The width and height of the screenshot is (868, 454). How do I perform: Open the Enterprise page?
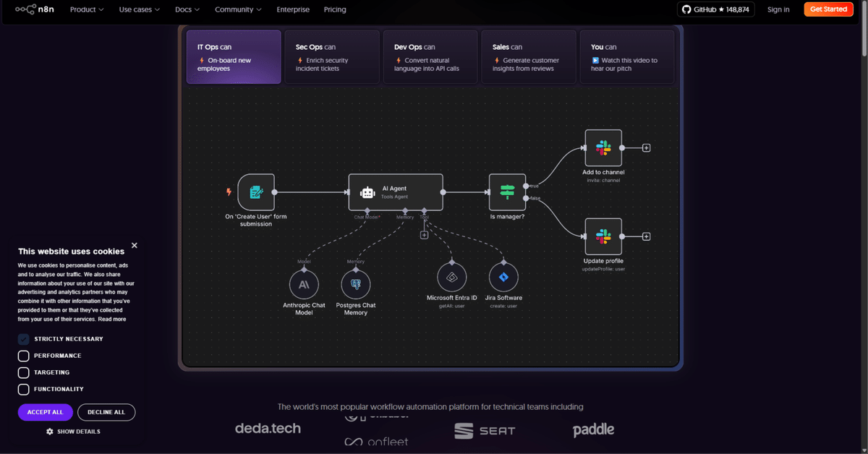click(293, 9)
